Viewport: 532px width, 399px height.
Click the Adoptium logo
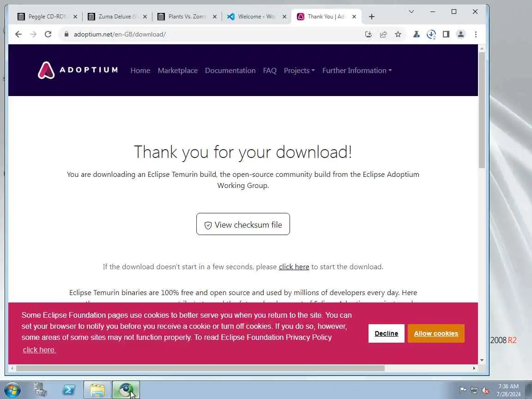tap(78, 70)
